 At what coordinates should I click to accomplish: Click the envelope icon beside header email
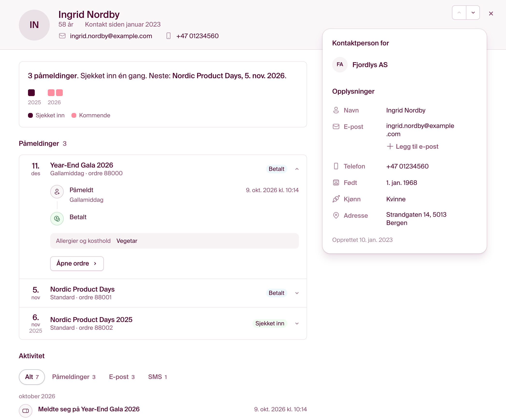click(62, 36)
